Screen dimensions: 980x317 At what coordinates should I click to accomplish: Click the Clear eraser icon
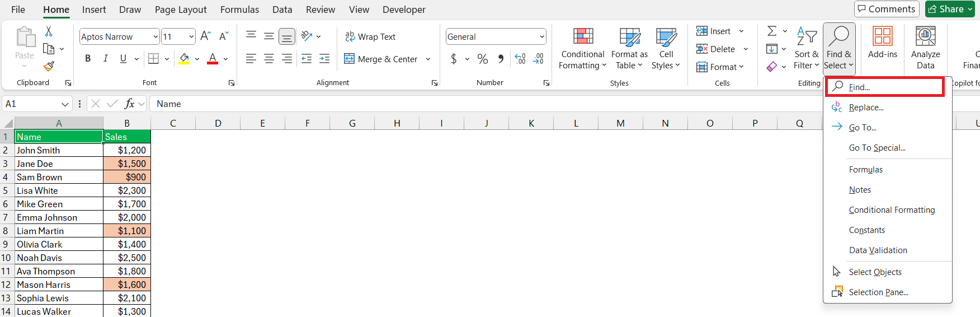(772, 67)
